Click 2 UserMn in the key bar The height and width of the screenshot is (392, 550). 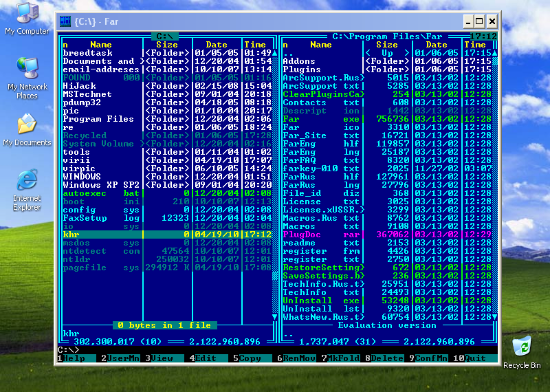pyautogui.click(x=121, y=358)
